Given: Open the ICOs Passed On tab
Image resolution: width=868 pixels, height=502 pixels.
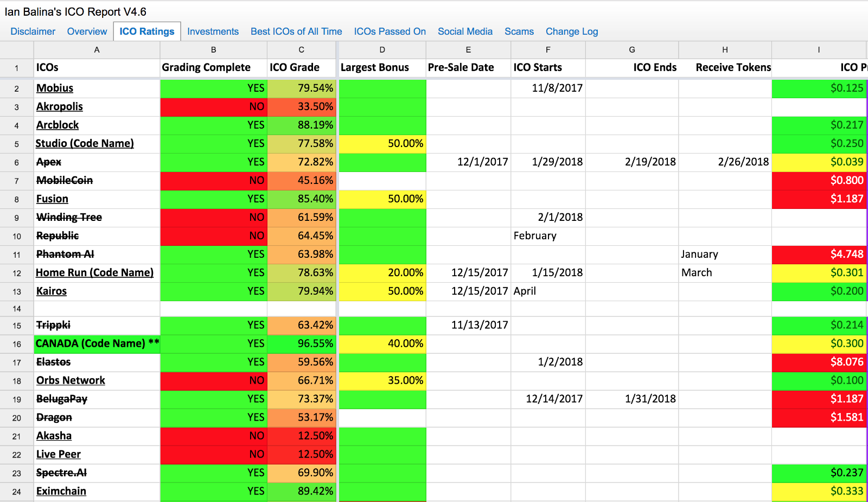Looking at the screenshot, I should point(390,31).
